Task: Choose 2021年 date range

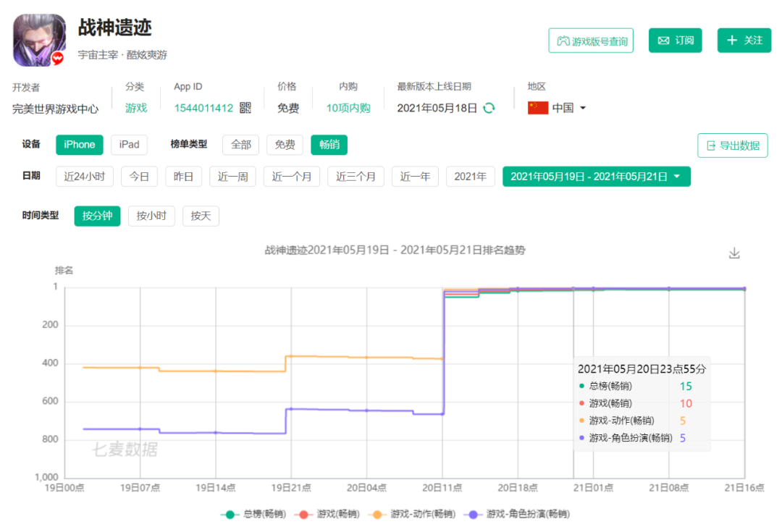Action: (471, 177)
